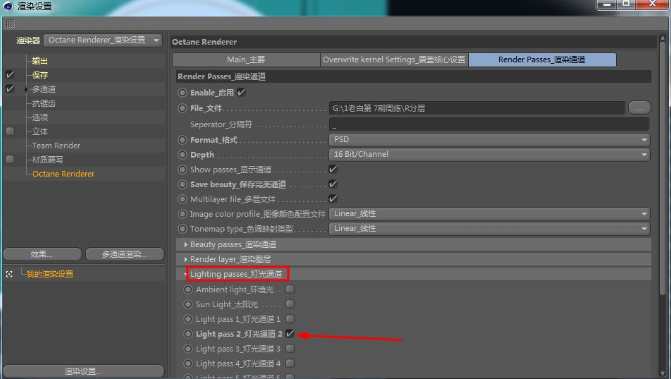Image resolution: width=671 pixels, height=379 pixels.
Task: Expand the Render layer section
Action: [186, 259]
